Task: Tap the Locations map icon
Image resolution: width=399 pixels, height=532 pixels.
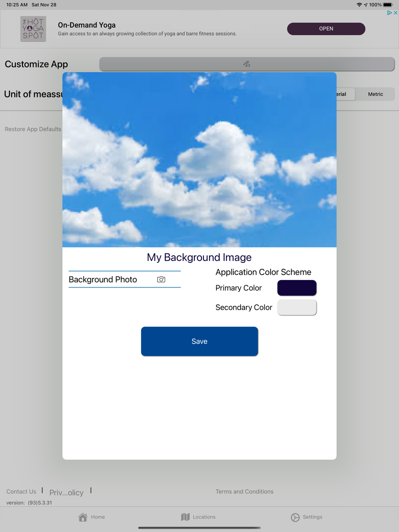Action: click(x=185, y=517)
